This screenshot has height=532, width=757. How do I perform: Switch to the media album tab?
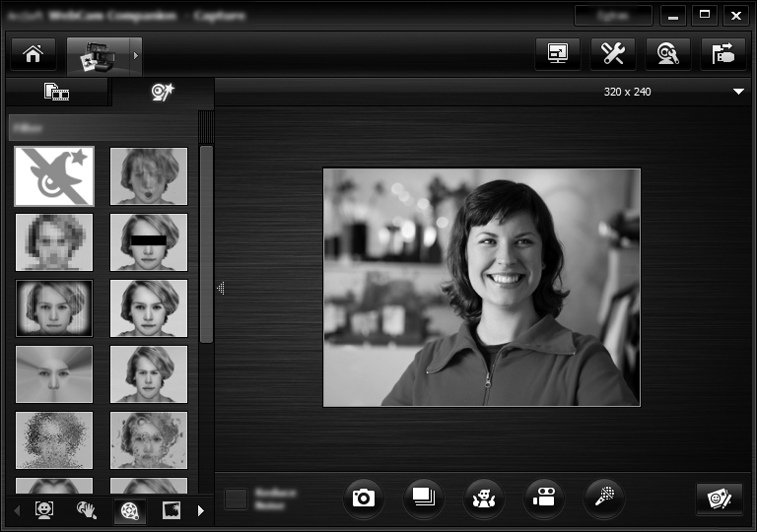point(57,92)
